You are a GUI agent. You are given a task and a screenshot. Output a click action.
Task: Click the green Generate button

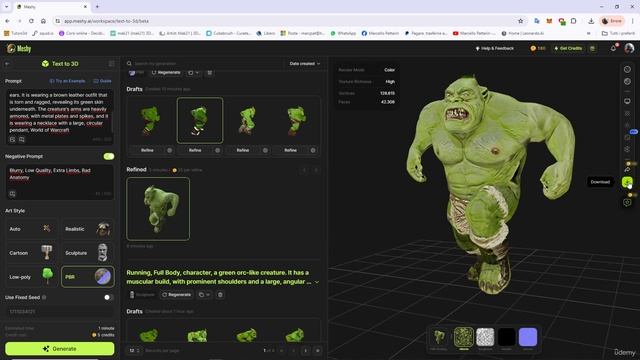click(60, 349)
